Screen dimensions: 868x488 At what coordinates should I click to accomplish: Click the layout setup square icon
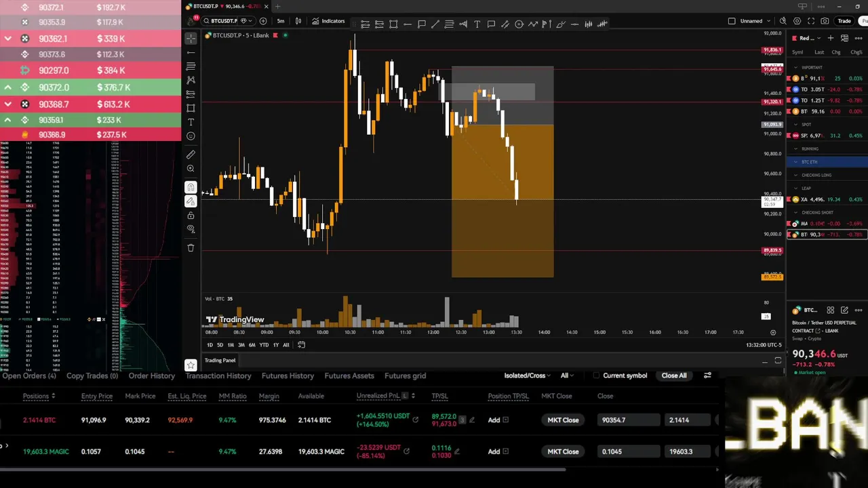point(731,21)
